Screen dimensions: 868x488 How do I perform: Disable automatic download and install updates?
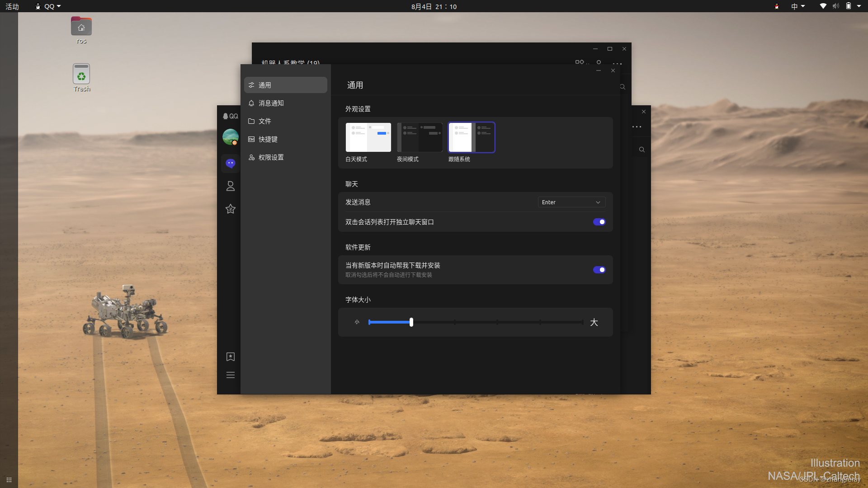point(599,270)
